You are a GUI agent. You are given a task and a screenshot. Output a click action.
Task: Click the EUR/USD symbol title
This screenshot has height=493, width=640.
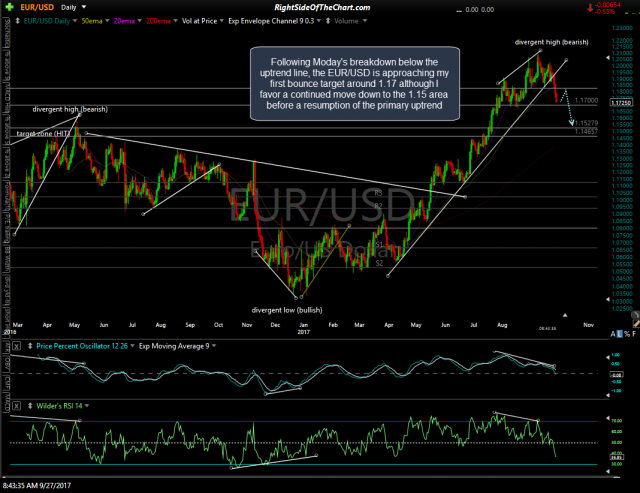tap(37, 7)
